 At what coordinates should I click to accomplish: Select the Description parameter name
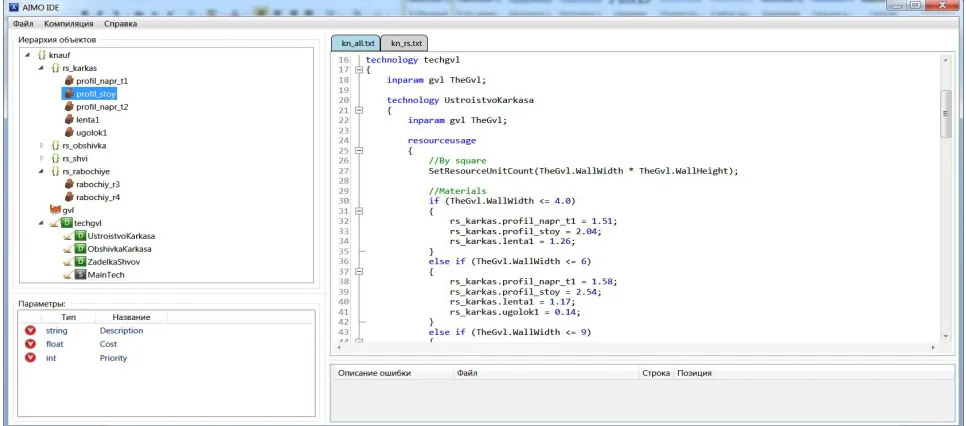(x=121, y=331)
